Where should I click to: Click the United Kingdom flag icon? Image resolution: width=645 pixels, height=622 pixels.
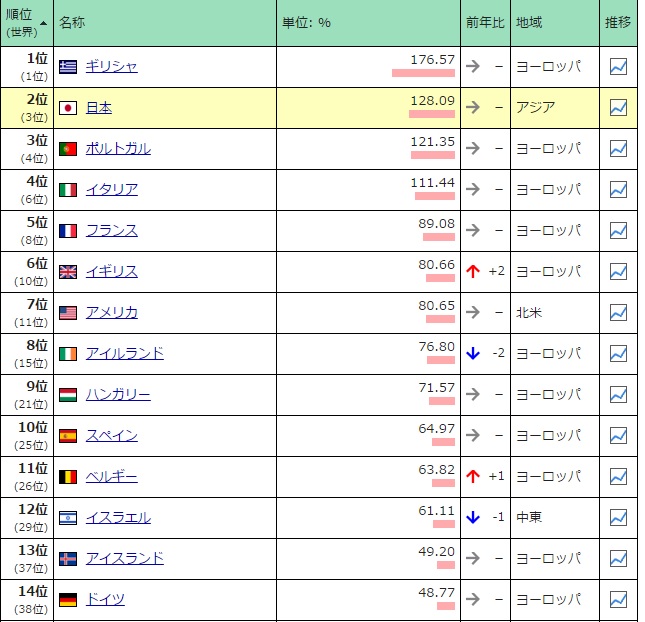tap(68, 272)
